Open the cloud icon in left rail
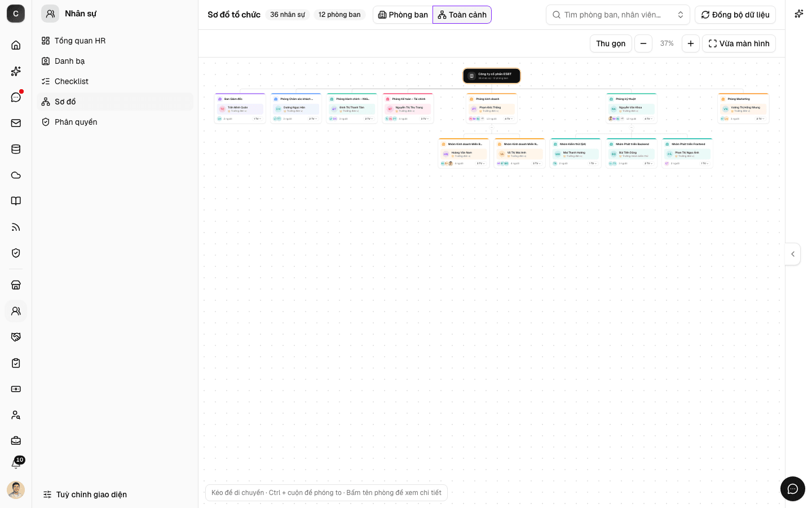The image size is (812, 508). [16, 175]
